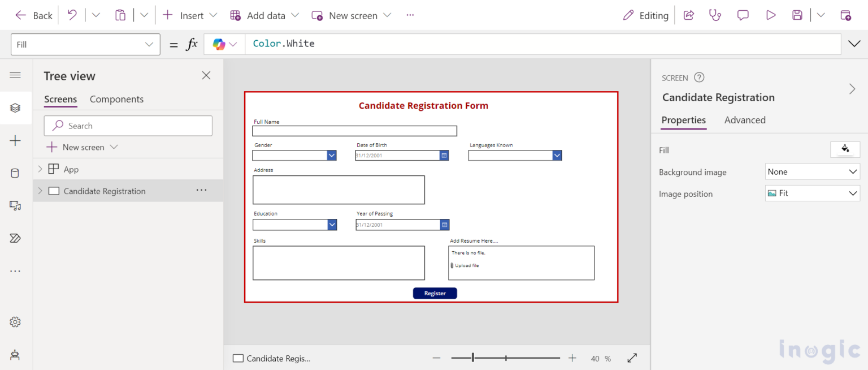868x370 pixels.
Task: Open the Background image dropdown set to None
Action: (x=812, y=171)
